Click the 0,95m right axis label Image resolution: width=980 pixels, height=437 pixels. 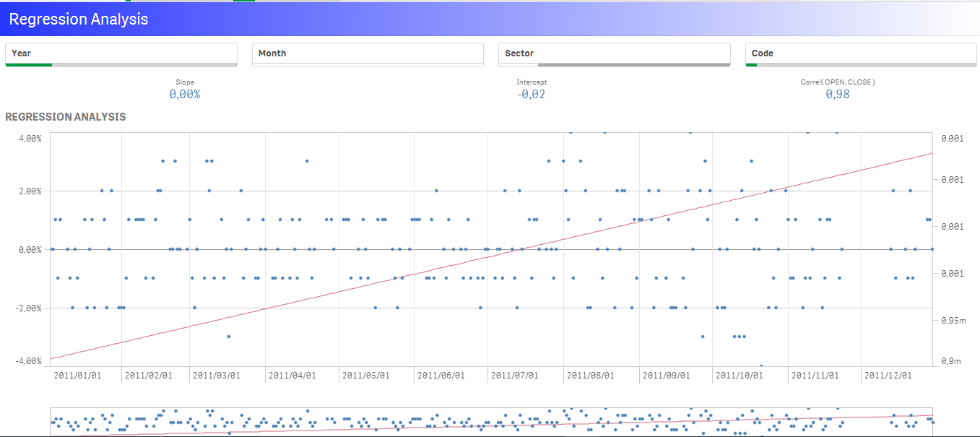click(x=954, y=320)
